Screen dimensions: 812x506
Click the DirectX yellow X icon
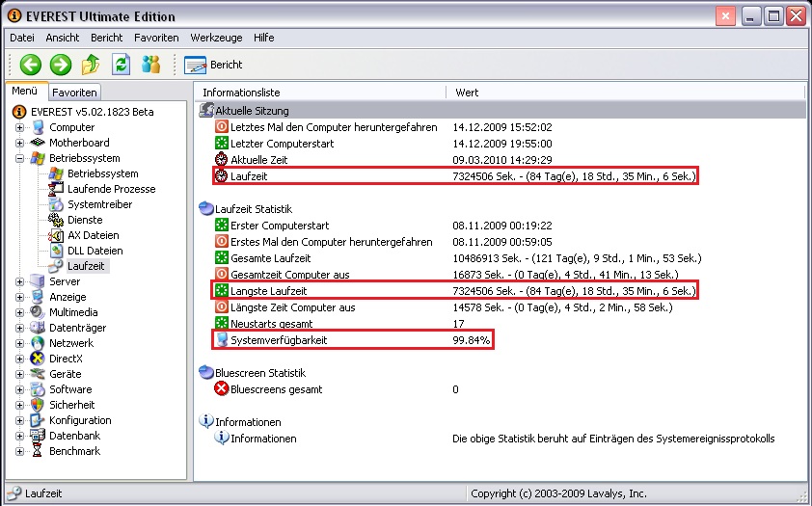pos(38,359)
